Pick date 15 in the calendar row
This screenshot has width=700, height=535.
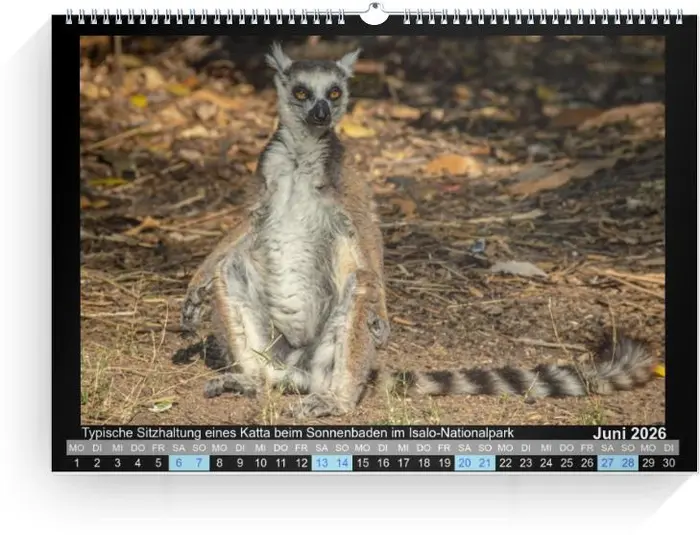point(362,463)
